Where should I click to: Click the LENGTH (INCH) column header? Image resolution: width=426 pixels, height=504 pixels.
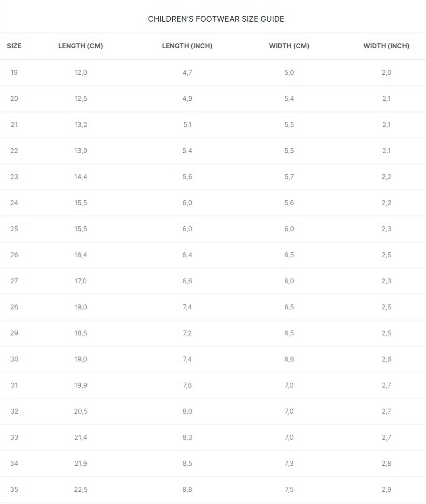tap(187, 46)
